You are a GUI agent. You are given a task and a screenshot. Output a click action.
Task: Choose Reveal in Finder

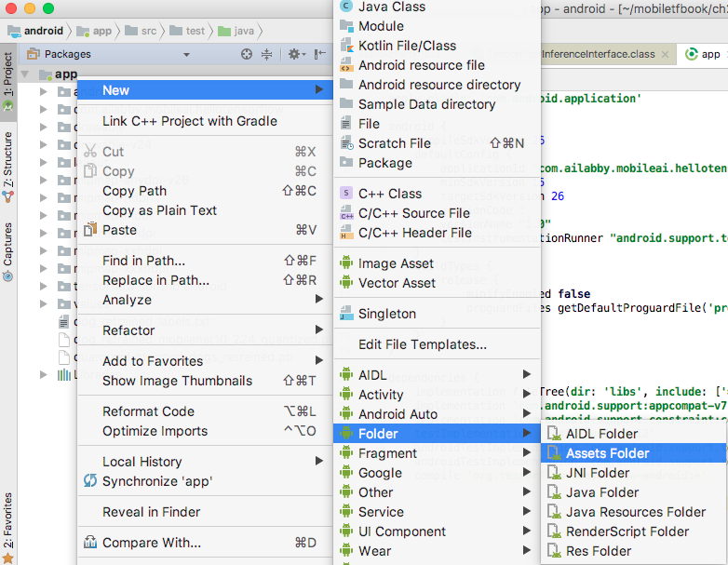[x=205, y=512]
